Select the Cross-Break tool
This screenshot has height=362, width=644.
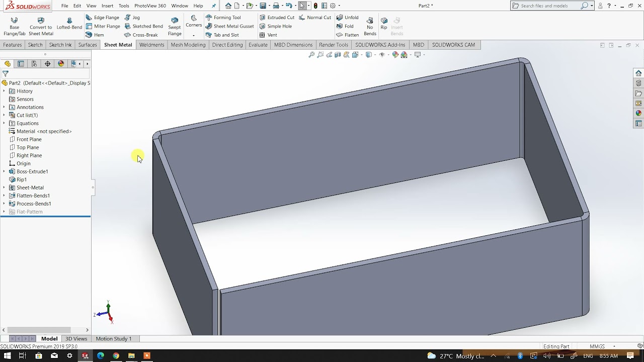click(x=141, y=35)
